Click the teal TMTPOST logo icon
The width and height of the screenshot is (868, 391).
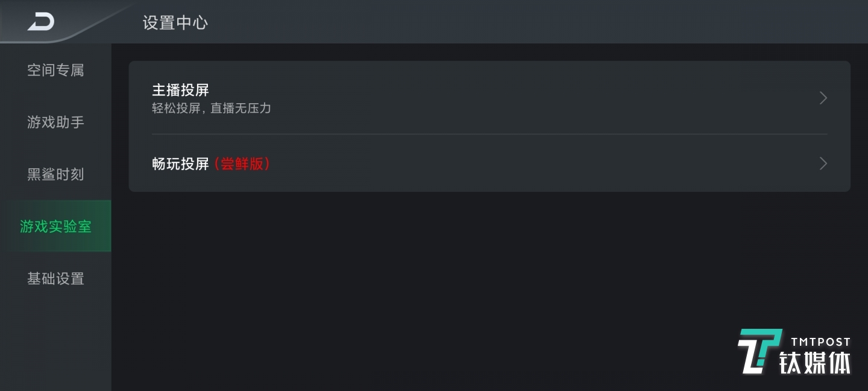tap(758, 351)
